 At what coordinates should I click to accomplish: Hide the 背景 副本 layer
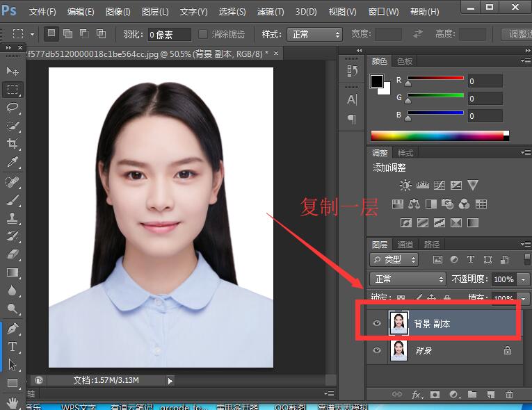(x=377, y=323)
